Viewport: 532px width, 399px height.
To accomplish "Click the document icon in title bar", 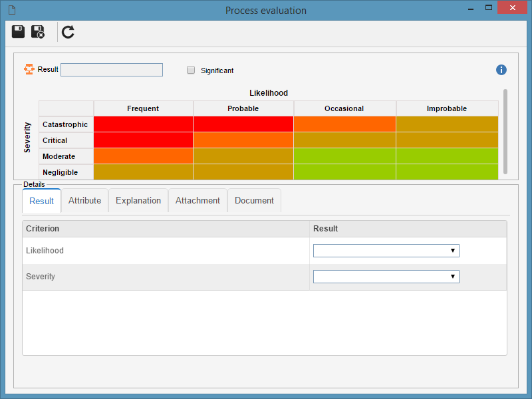I will coord(12,10).
